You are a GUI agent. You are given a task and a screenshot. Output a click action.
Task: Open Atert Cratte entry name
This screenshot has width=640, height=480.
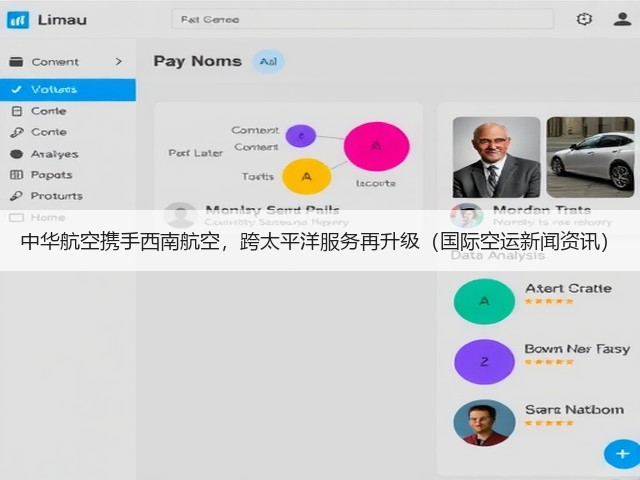pyautogui.click(x=568, y=288)
